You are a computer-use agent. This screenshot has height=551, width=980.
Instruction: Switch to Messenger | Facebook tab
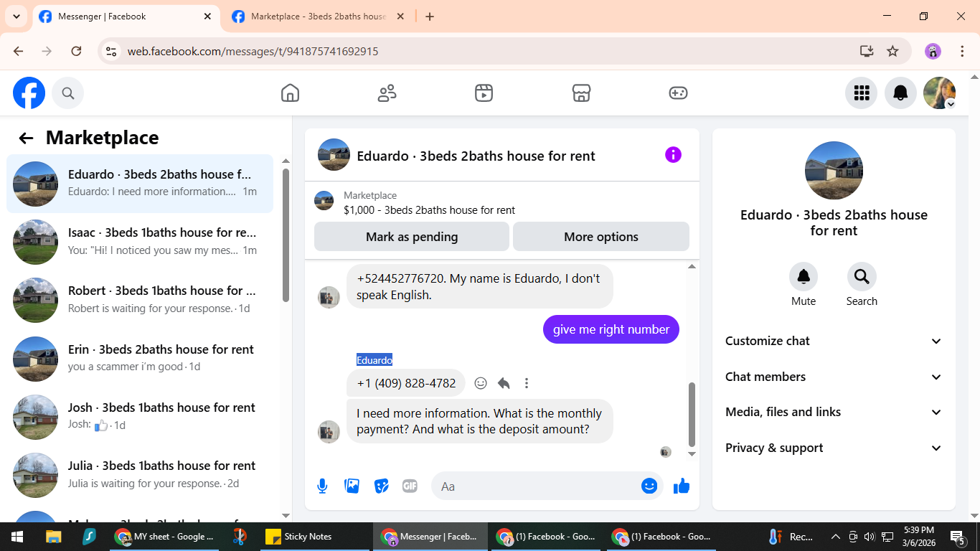point(126,17)
